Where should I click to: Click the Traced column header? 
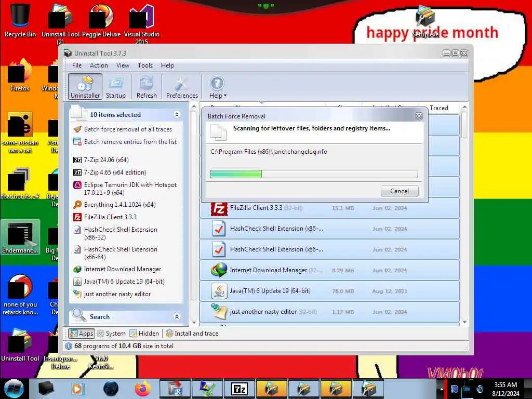tap(438, 108)
